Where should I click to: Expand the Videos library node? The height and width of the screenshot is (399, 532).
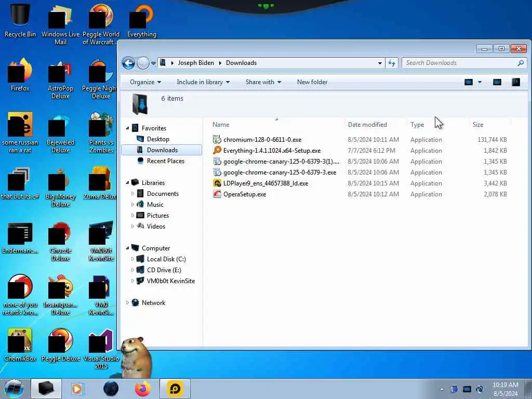[x=132, y=226]
